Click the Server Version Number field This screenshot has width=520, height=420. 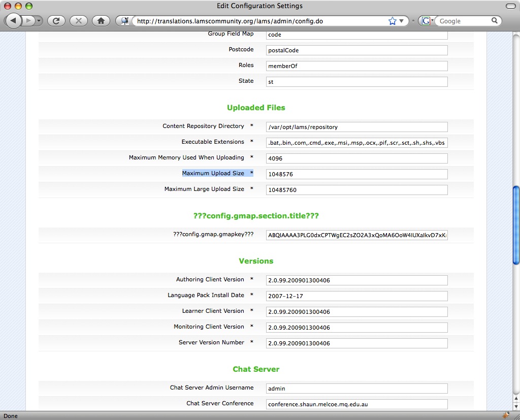coord(356,343)
